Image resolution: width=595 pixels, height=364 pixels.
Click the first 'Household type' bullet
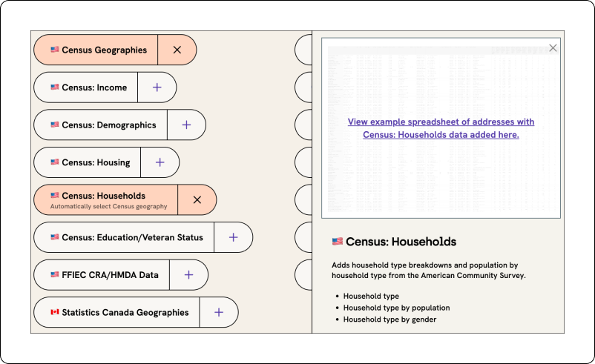(371, 296)
